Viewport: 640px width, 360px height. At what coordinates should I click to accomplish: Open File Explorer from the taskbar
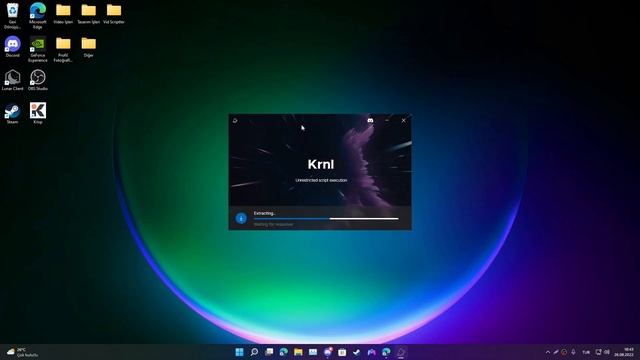tap(298, 352)
